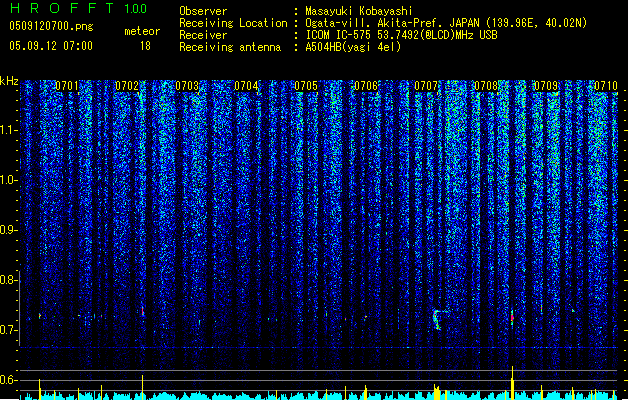Click the date stamp 05.09.12 07:00
629x400 pixels.
coord(51,45)
